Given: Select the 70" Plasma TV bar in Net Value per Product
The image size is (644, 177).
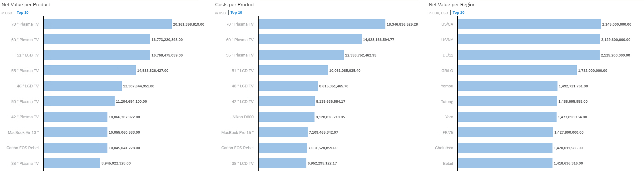Looking at the screenshot, I should coord(107,24).
